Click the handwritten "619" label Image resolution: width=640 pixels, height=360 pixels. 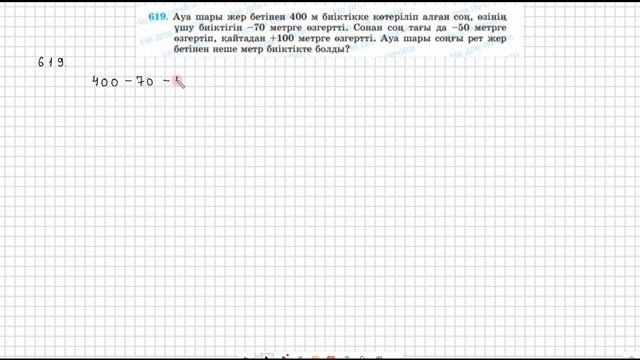click(x=51, y=62)
